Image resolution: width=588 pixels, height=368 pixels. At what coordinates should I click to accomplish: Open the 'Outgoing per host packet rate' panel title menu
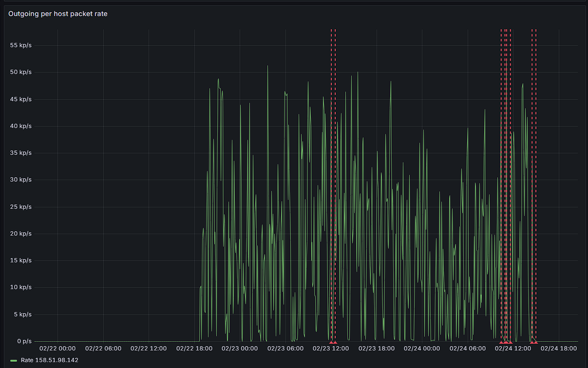pos(58,14)
